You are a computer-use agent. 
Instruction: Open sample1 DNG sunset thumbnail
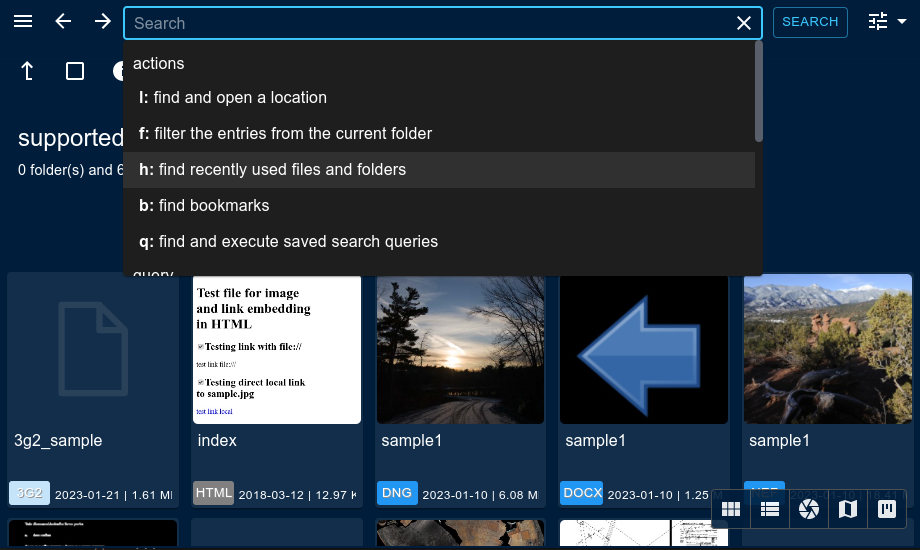(x=461, y=349)
